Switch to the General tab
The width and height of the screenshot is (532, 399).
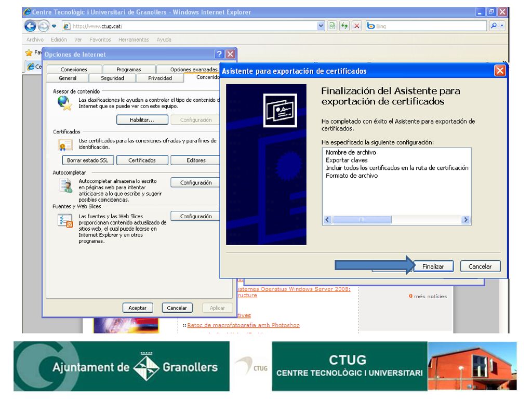coord(68,78)
